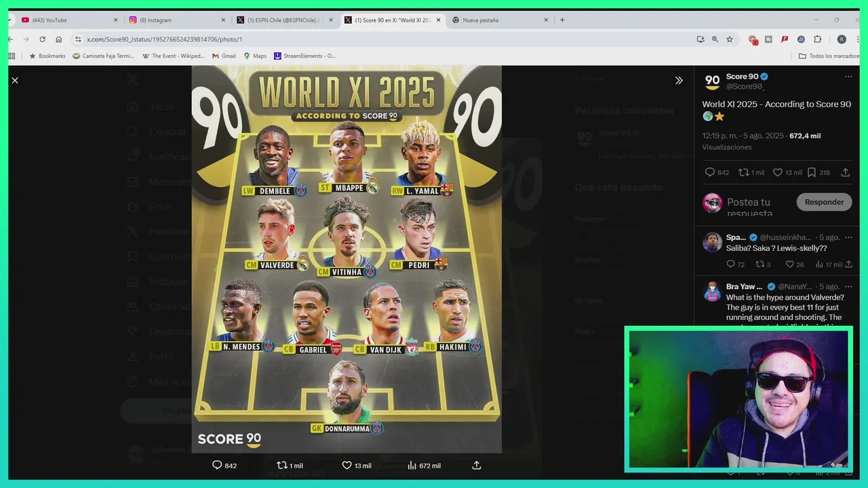Open the Score 90 account name link
868x488 pixels.
743,77
